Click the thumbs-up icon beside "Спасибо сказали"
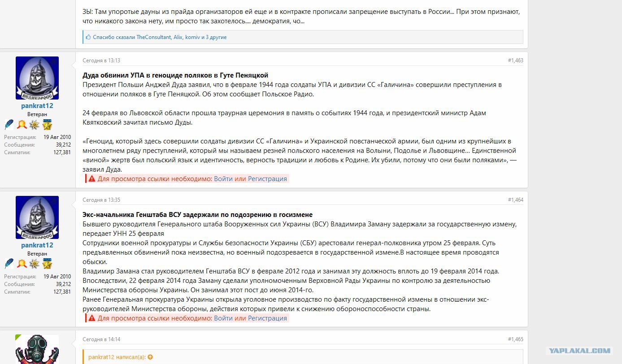The width and height of the screenshot is (622, 364). click(x=88, y=37)
